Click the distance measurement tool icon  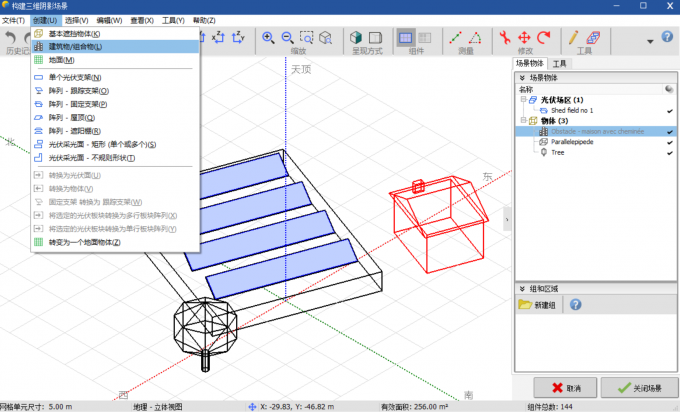coord(456,38)
